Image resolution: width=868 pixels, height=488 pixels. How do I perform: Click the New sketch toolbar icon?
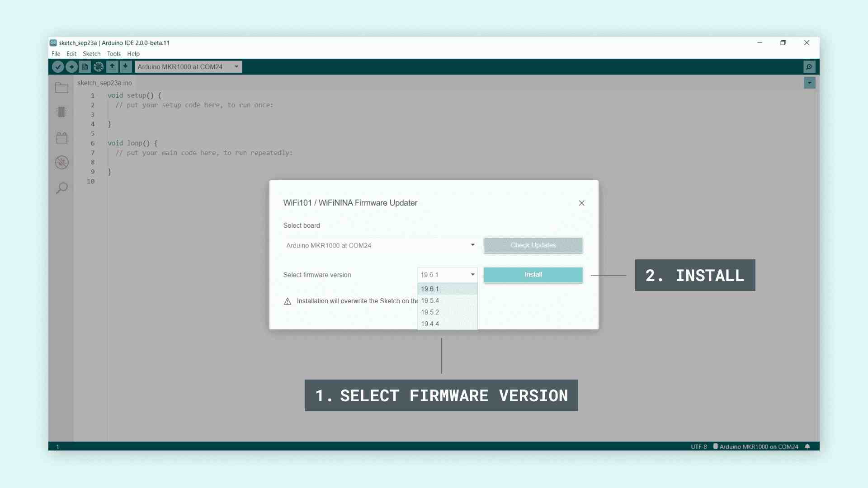coord(85,67)
